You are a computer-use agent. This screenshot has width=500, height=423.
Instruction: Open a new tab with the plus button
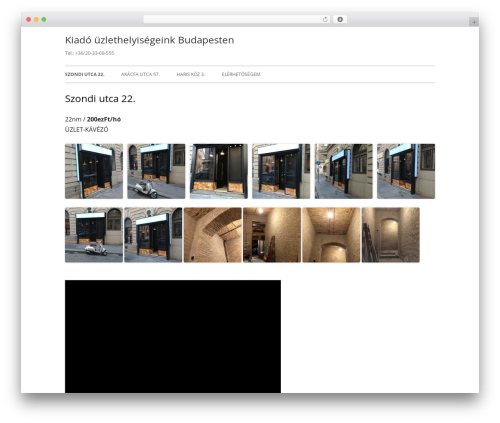pyautogui.click(x=474, y=22)
